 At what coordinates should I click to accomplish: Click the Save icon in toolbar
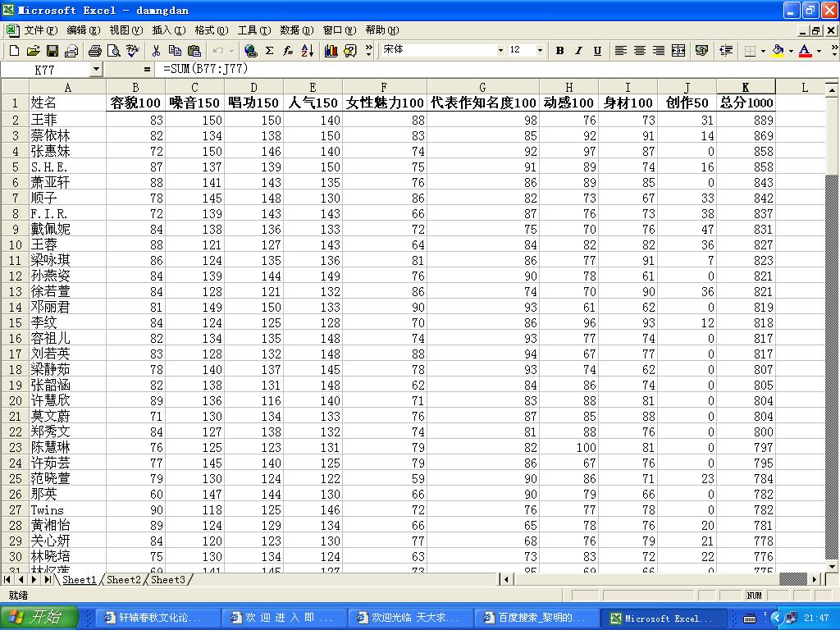pyautogui.click(x=52, y=51)
